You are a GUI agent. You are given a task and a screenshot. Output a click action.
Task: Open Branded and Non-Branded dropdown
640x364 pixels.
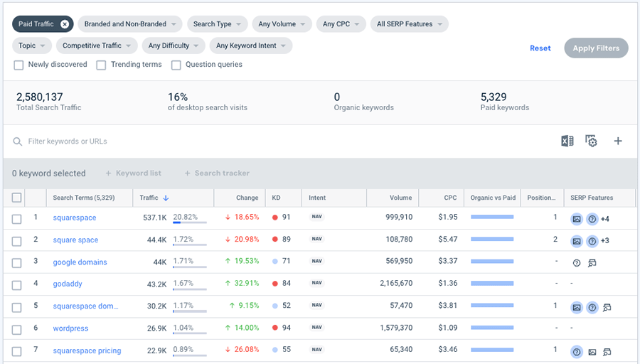pyautogui.click(x=130, y=24)
